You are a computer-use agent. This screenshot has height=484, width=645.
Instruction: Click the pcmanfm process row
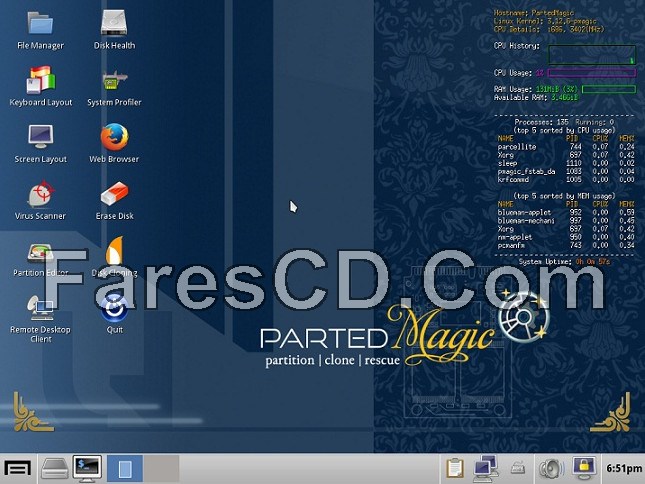(x=566, y=245)
